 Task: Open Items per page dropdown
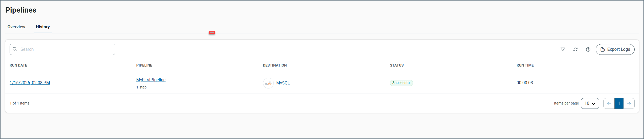pos(590,103)
